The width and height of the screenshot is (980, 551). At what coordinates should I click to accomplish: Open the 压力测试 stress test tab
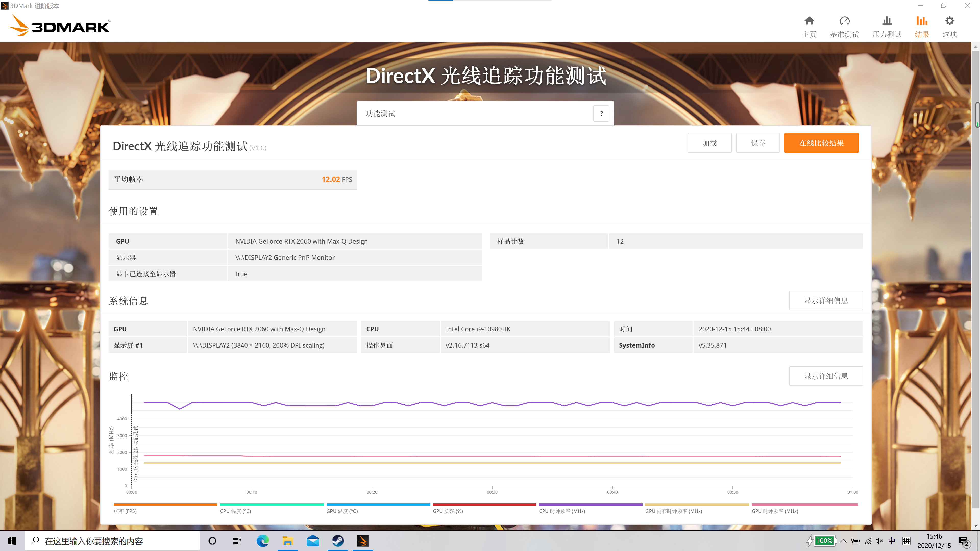(887, 27)
